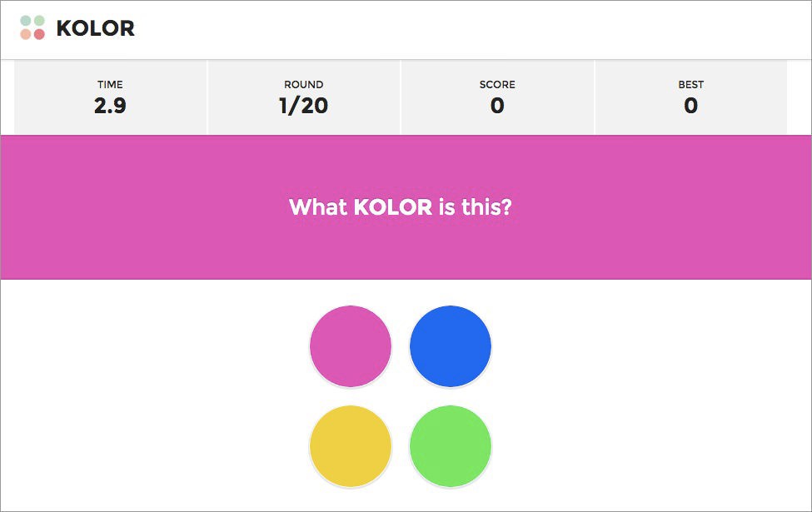Click the KOLOR four-dot logo icon
The width and height of the screenshot is (812, 512).
click(32, 27)
